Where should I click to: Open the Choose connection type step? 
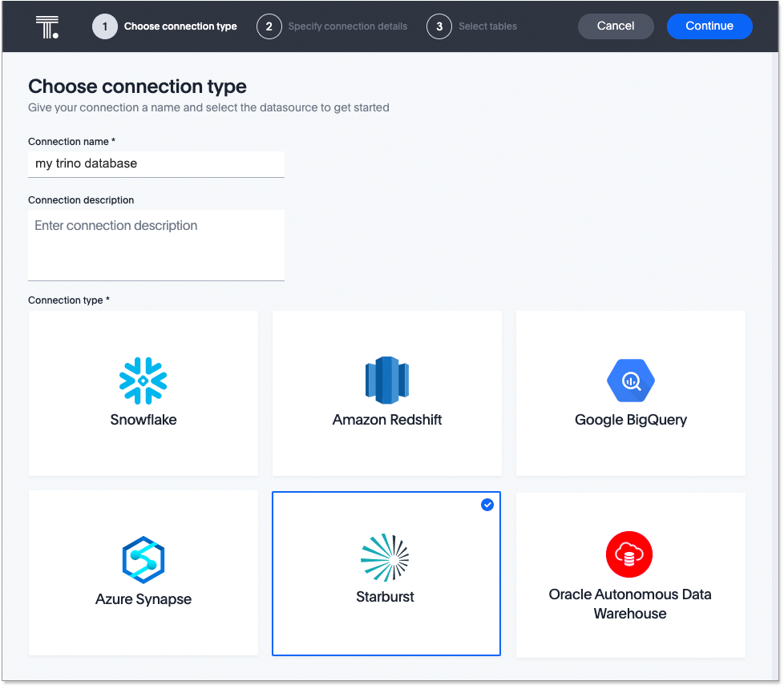pos(180,26)
